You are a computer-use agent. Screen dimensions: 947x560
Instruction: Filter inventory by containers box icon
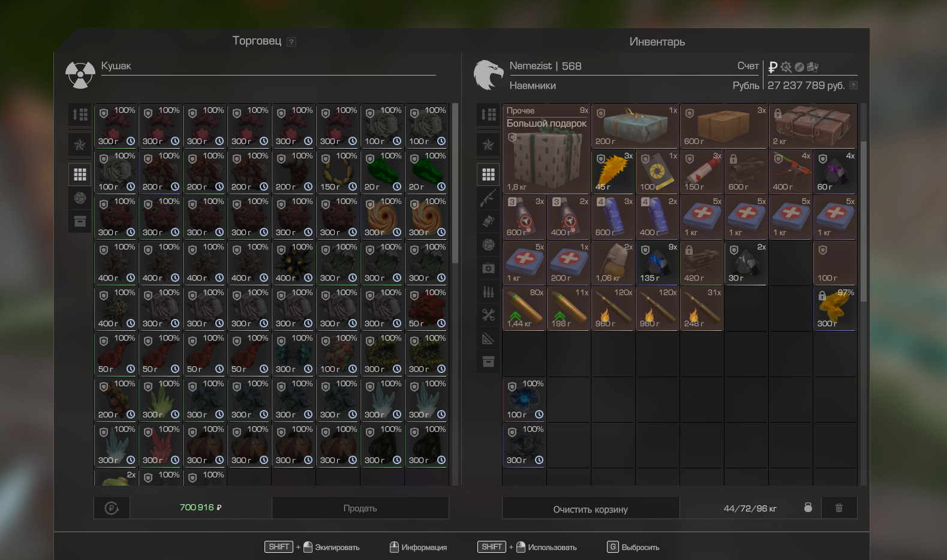pyautogui.click(x=488, y=362)
